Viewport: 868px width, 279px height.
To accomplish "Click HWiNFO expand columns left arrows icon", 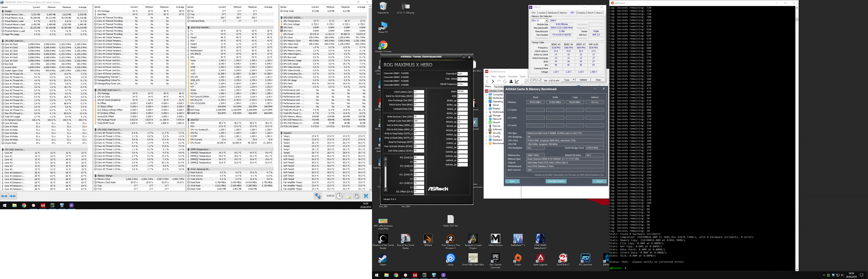I will pos(4,196).
